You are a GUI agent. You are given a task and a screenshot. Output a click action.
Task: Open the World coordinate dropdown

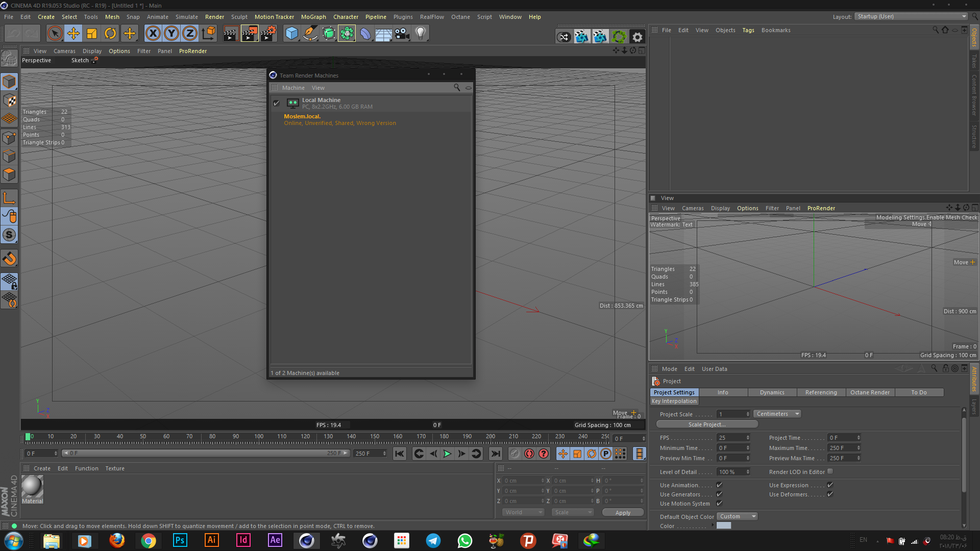(524, 512)
